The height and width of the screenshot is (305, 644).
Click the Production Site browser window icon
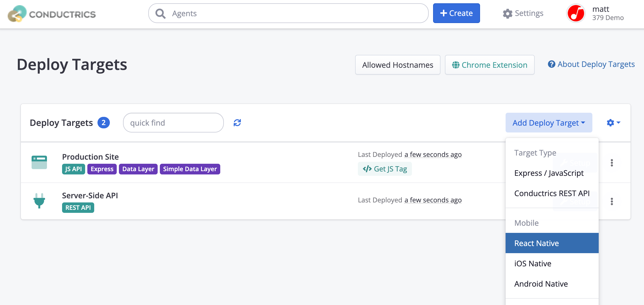(x=39, y=162)
